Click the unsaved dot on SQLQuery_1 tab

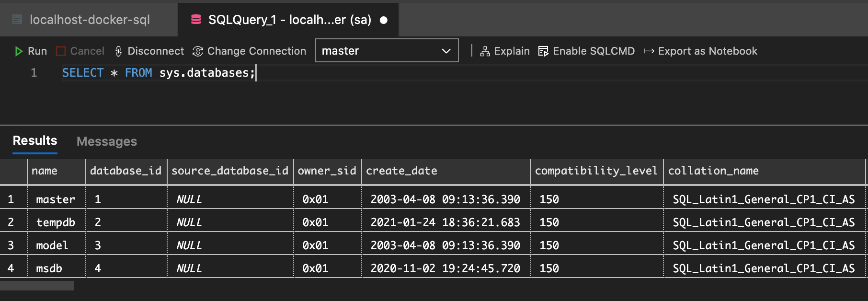coord(384,20)
